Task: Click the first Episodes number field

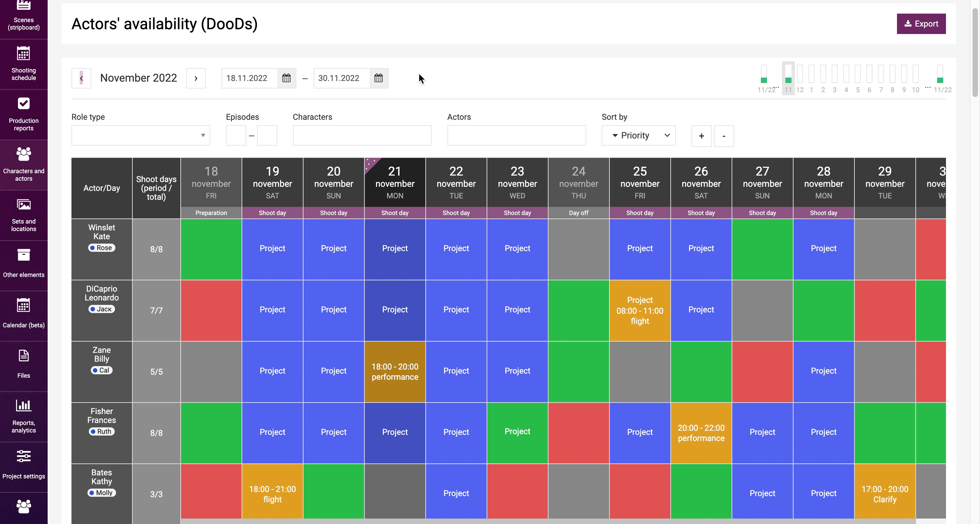Action: (x=236, y=135)
